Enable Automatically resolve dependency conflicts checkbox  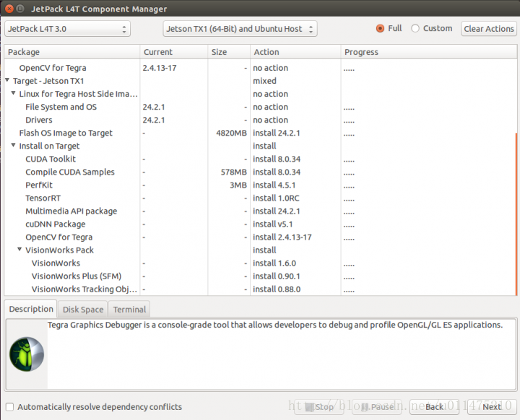click(10, 407)
